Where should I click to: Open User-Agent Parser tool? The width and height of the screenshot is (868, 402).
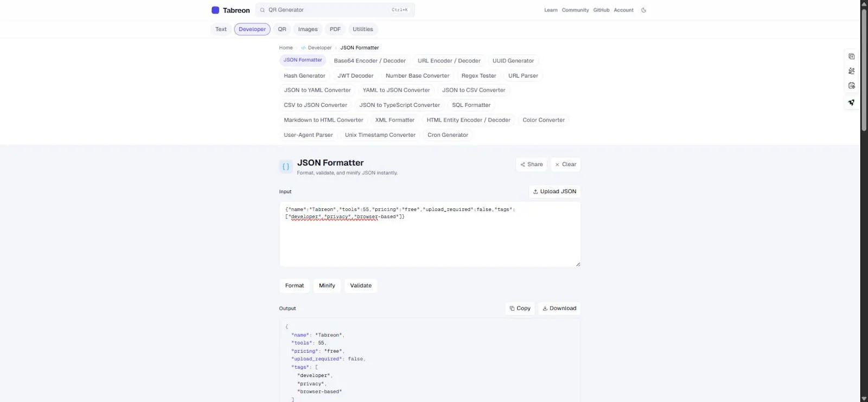(x=308, y=135)
